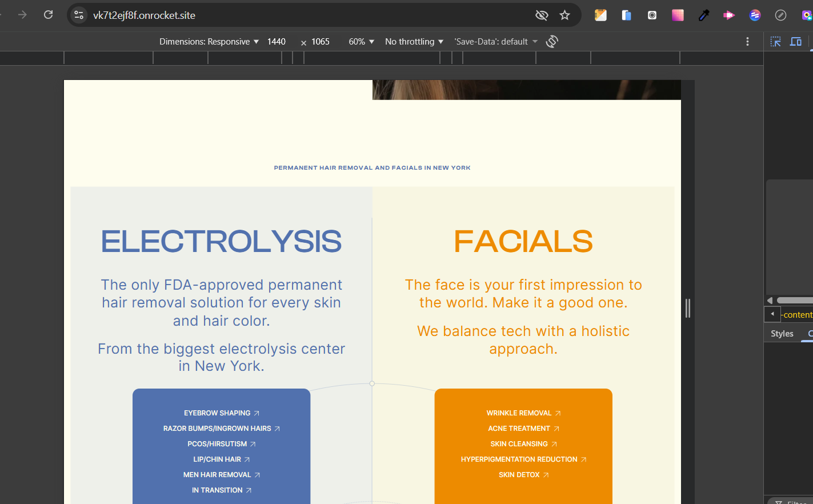813x504 pixels.
Task: Open the Skin Cleansing link
Action: [x=523, y=444]
